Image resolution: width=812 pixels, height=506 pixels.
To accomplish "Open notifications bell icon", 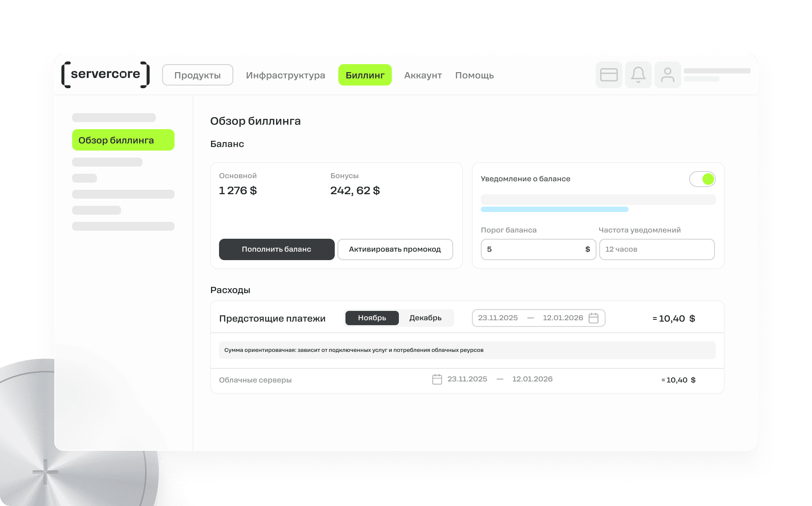I will point(638,75).
